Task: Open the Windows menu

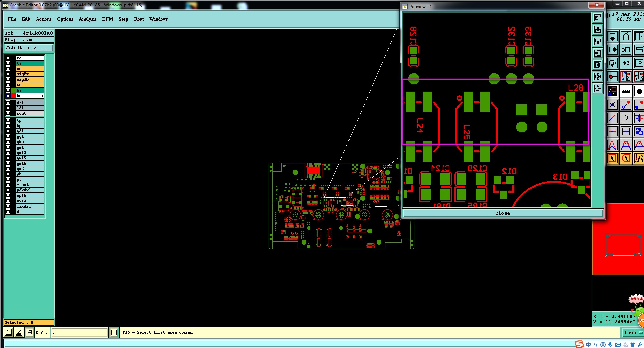Action: click(159, 19)
